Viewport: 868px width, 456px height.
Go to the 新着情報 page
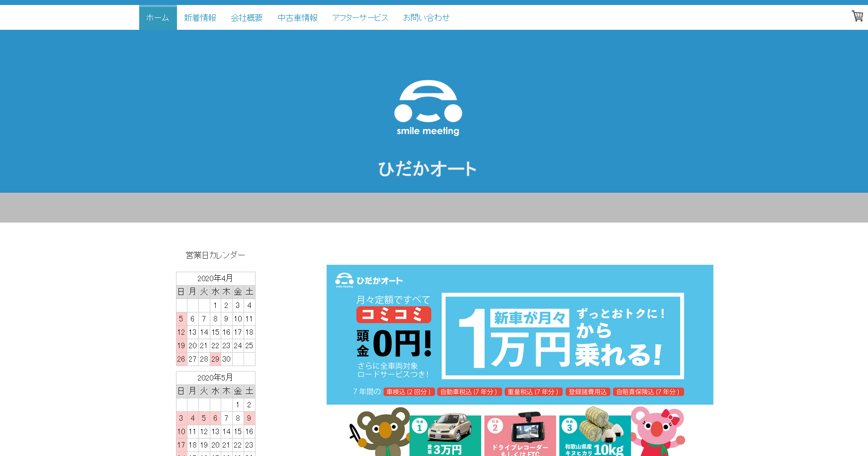200,17
